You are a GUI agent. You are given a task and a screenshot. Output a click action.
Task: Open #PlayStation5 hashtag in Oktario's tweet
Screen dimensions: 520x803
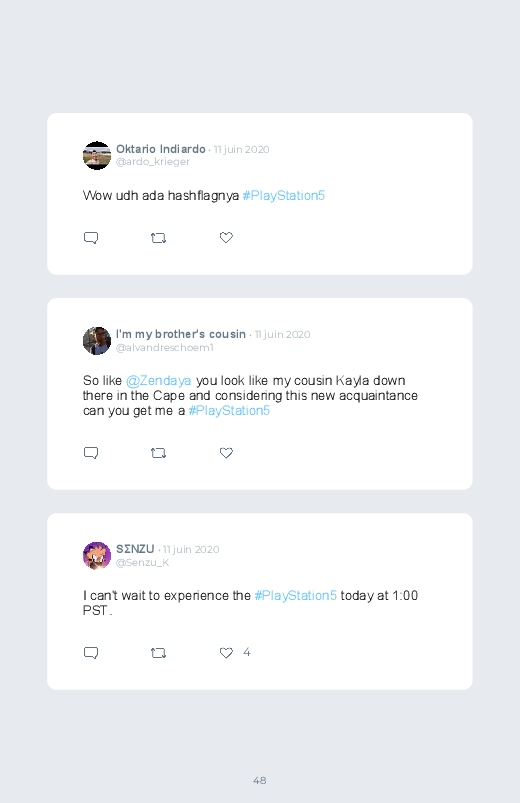284,196
